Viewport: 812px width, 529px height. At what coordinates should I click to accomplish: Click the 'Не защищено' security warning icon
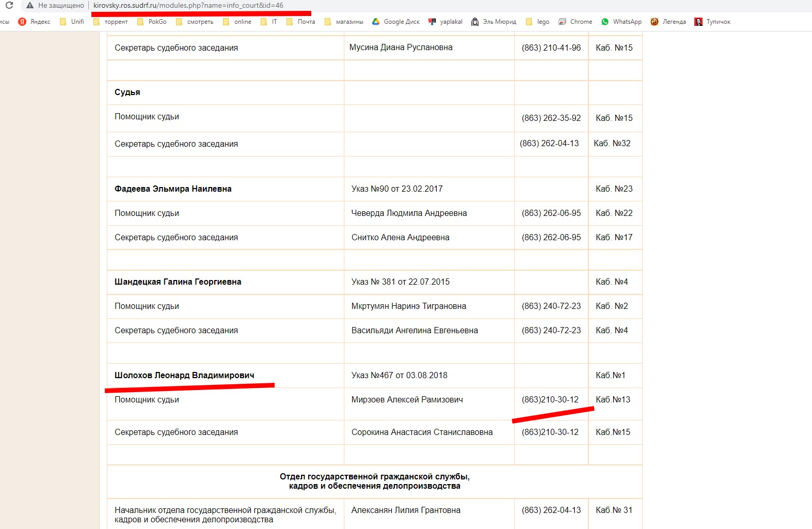point(30,5)
